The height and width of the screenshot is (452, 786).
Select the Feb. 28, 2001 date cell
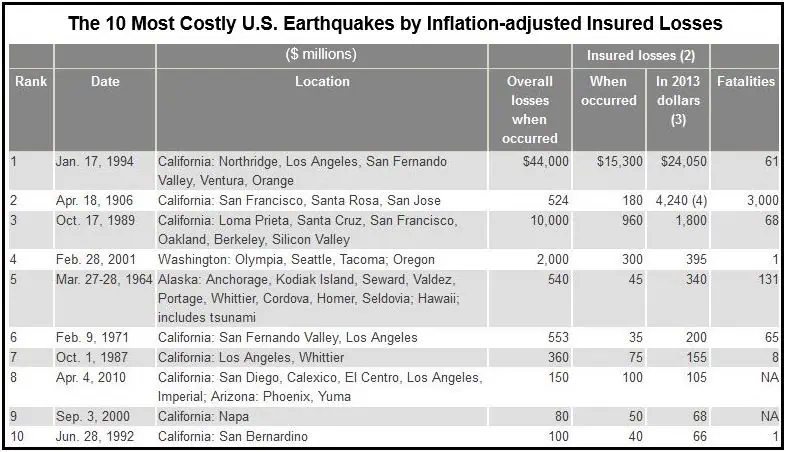(94, 260)
